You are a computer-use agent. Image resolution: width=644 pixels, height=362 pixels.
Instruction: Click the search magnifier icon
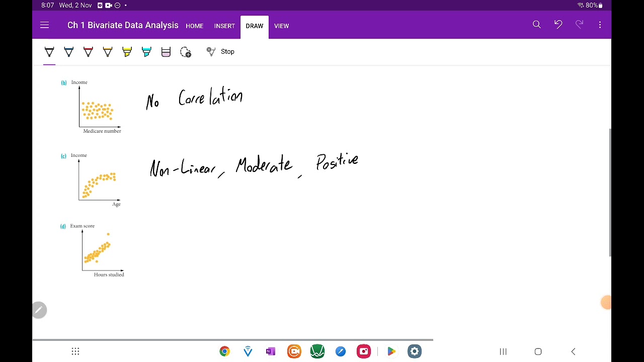tap(537, 25)
